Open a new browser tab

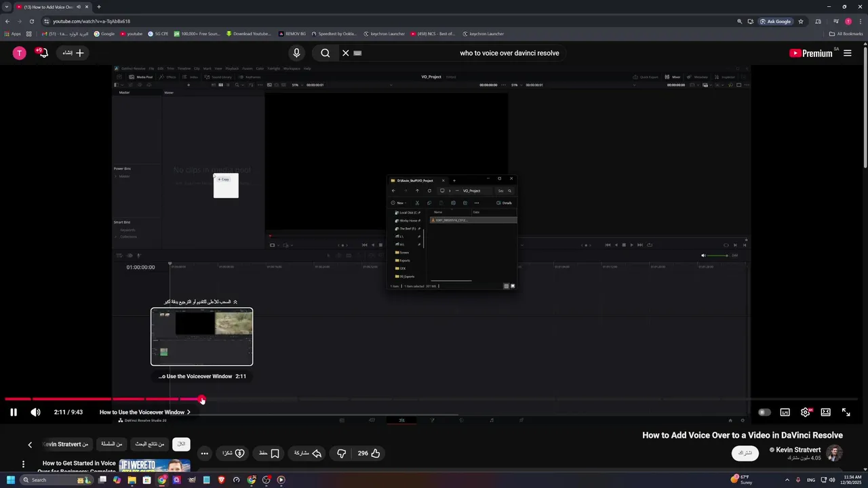click(x=99, y=7)
